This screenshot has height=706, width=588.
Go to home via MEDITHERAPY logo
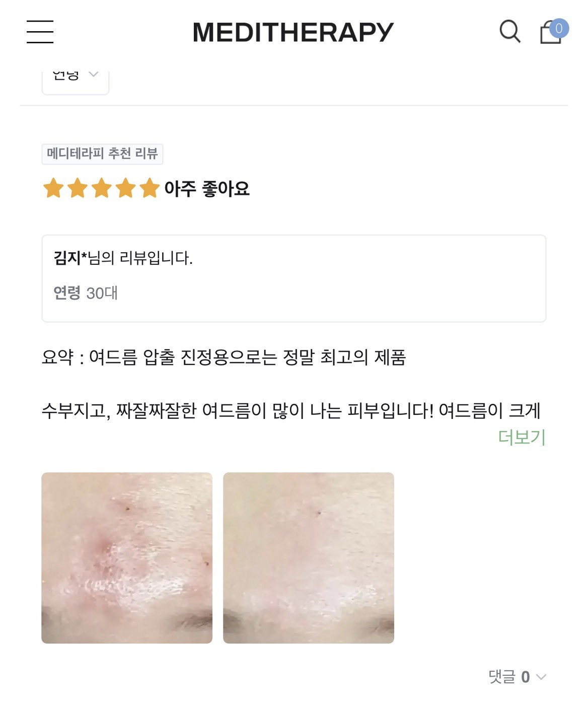[x=293, y=32]
